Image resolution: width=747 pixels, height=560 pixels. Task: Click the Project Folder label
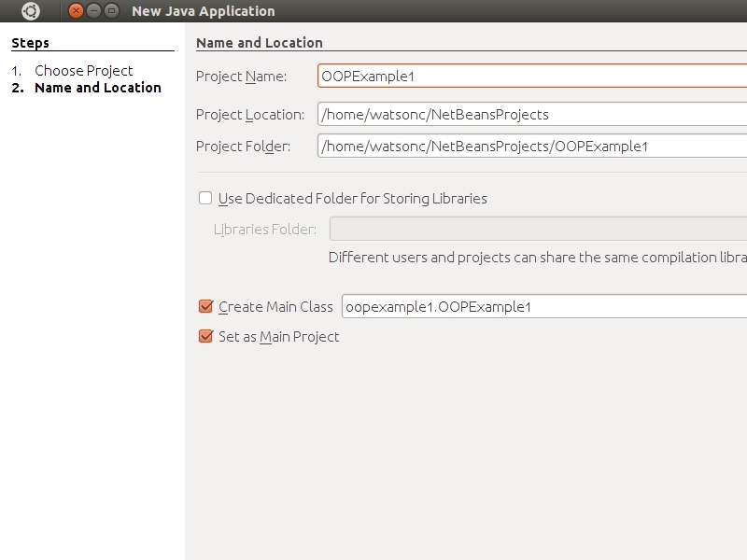[244, 147]
